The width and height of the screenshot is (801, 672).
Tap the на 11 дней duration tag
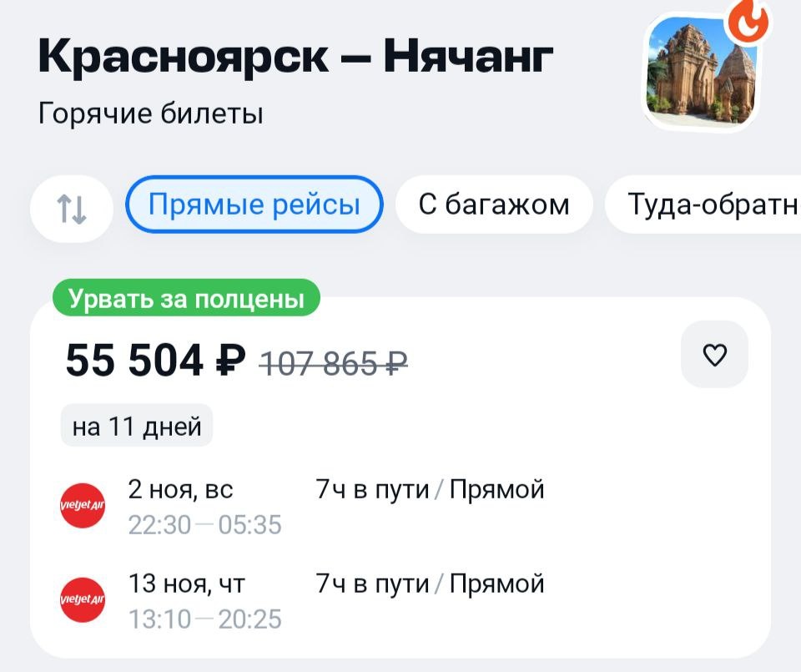(x=137, y=427)
